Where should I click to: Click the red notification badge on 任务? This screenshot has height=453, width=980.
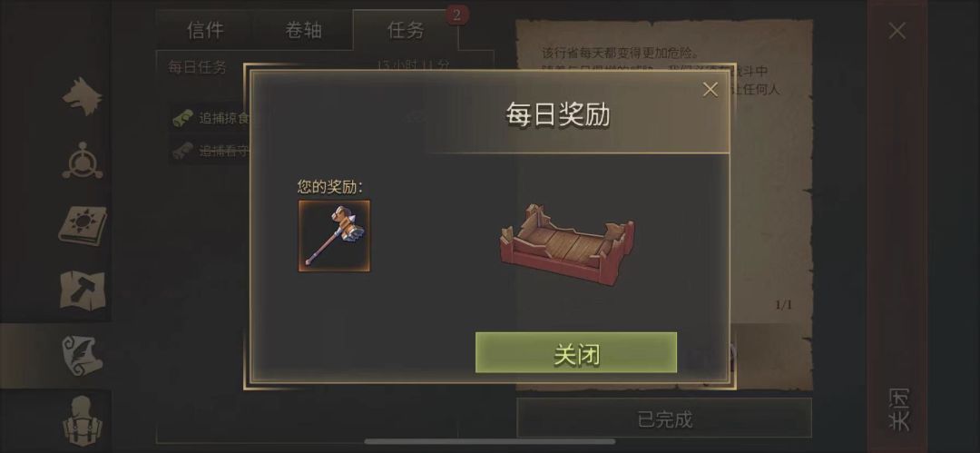pos(456,15)
